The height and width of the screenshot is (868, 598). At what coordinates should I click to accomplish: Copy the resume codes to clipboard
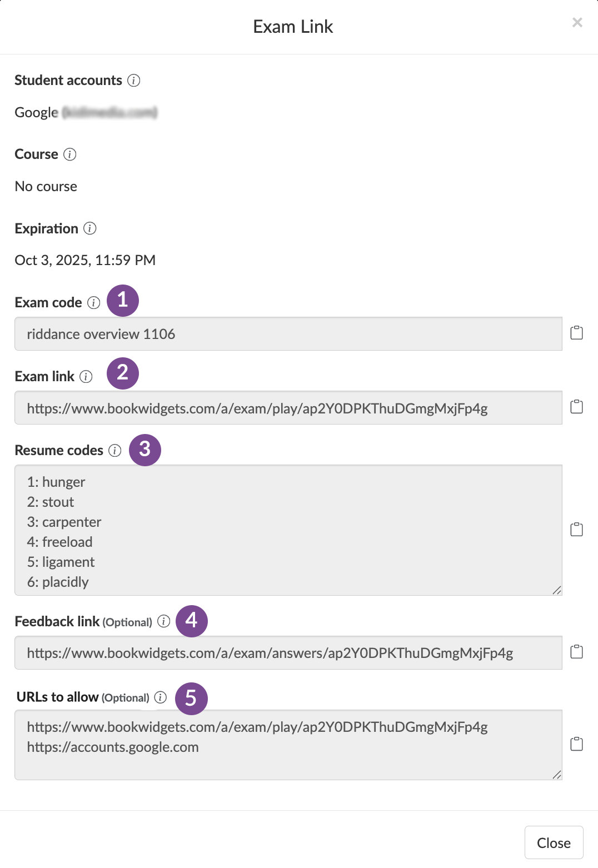coord(577,530)
